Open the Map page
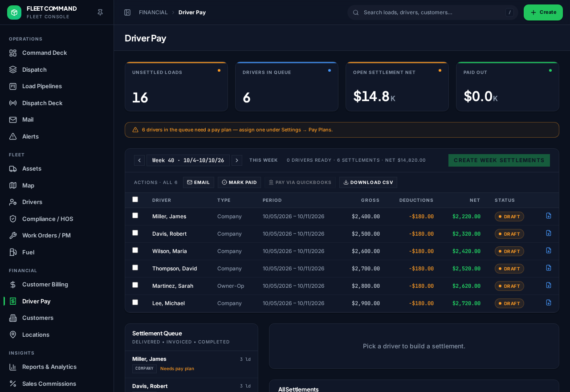Viewport: 570px width, 392px height. click(57, 185)
